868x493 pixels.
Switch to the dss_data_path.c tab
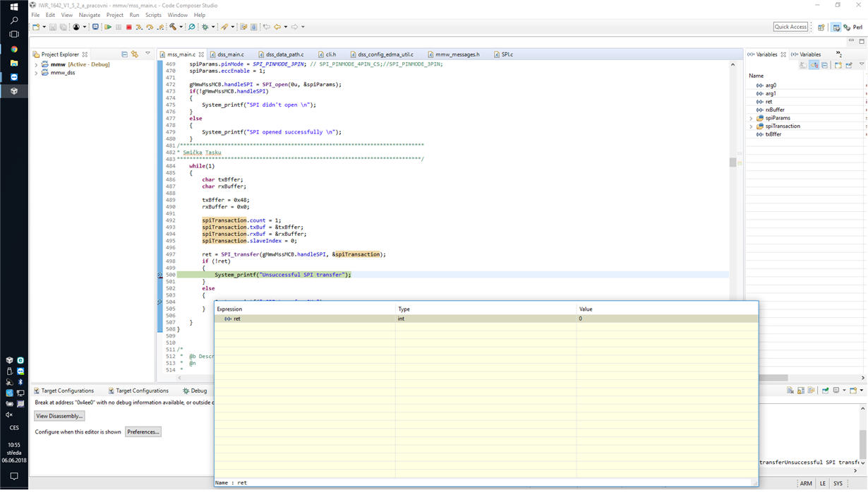(284, 54)
